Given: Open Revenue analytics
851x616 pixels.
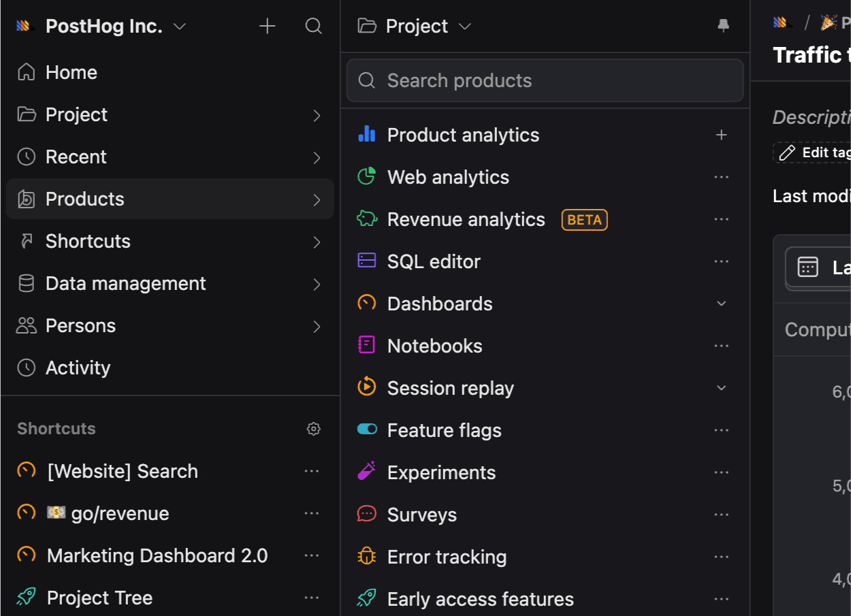Looking at the screenshot, I should pos(466,219).
